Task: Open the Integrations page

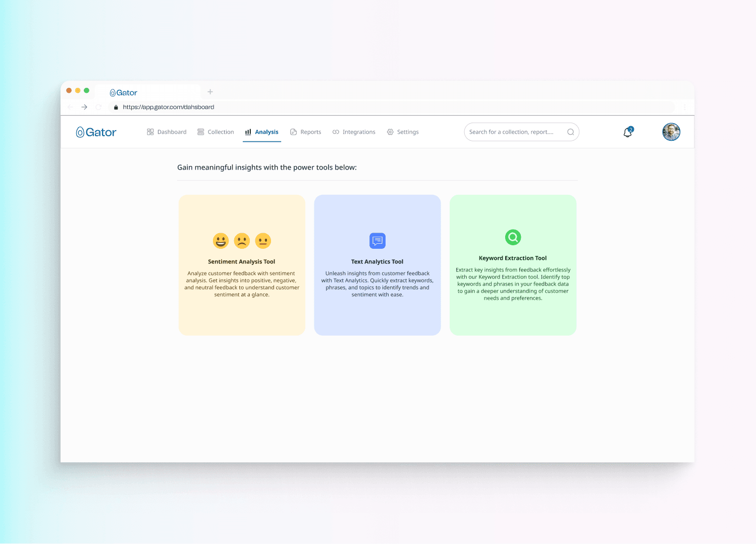Action: point(354,132)
